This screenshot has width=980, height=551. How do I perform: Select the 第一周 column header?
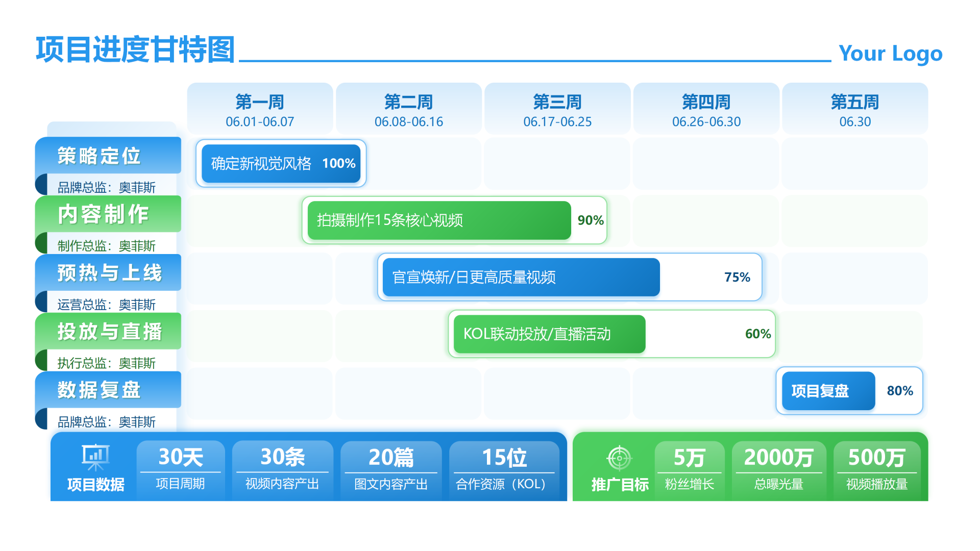tap(260, 109)
